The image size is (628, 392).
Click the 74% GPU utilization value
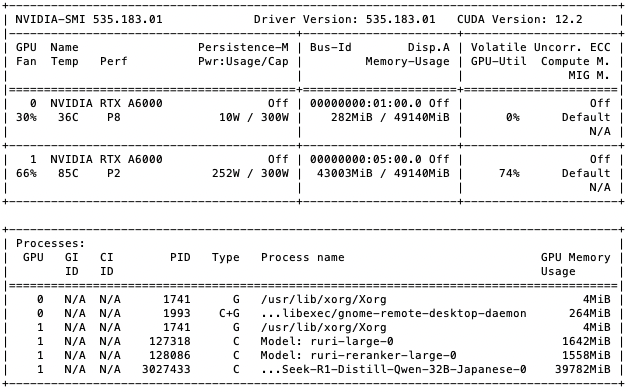509,173
